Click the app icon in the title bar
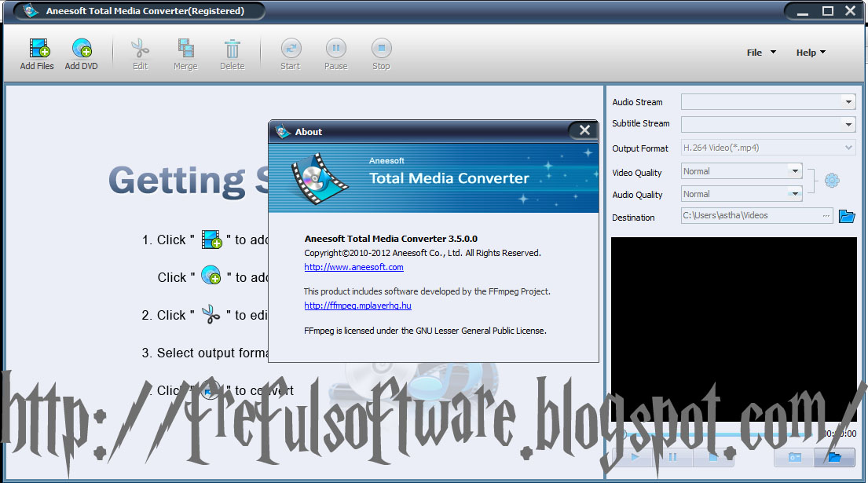Image resolution: width=868 pixels, height=483 pixels. point(31,10)
